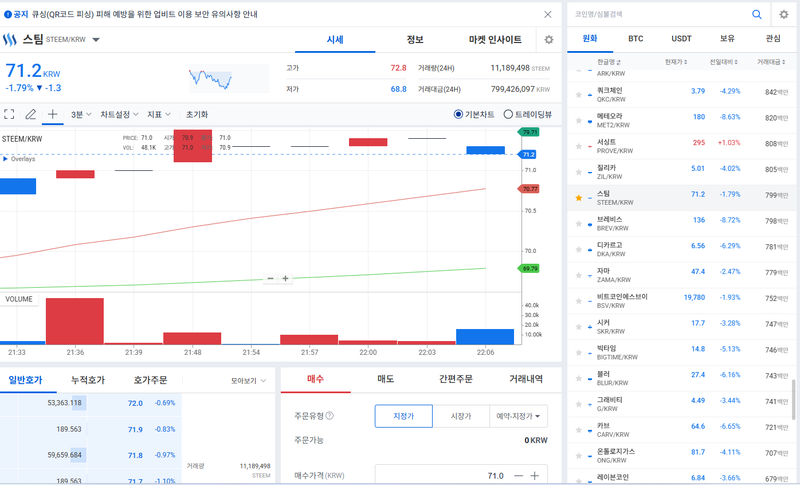Favorite star for 서싱트 row
Viewport: 800px width, 485px height.
coord(579,146)
